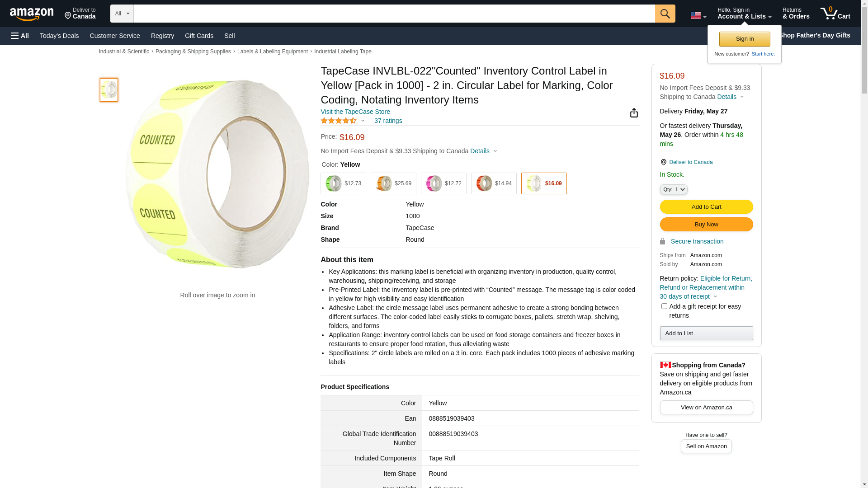
Task: Open the Qty quantity dropdown
Action: (x=674, y=190)
